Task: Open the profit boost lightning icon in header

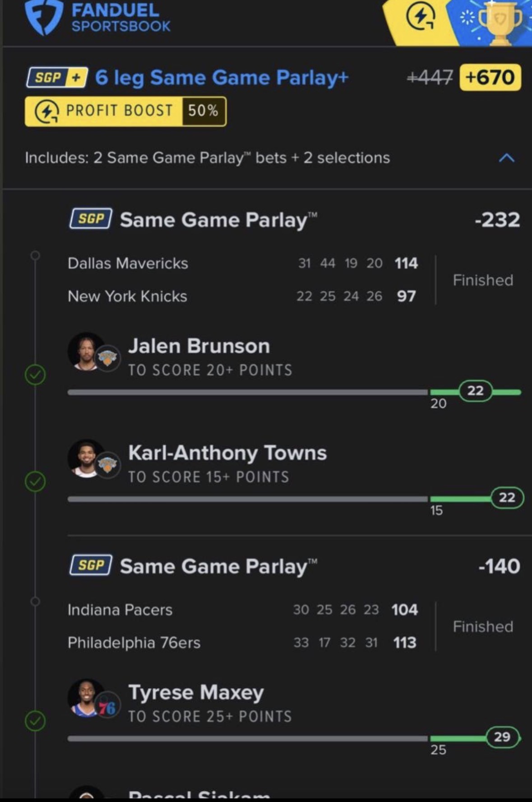Action: tap(421, 18)
